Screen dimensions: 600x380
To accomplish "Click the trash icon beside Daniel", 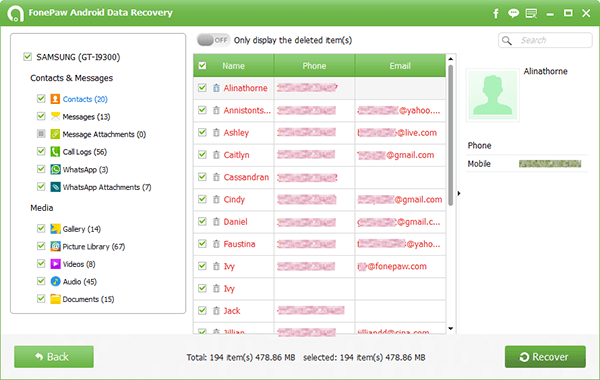I will click(216, 222).
